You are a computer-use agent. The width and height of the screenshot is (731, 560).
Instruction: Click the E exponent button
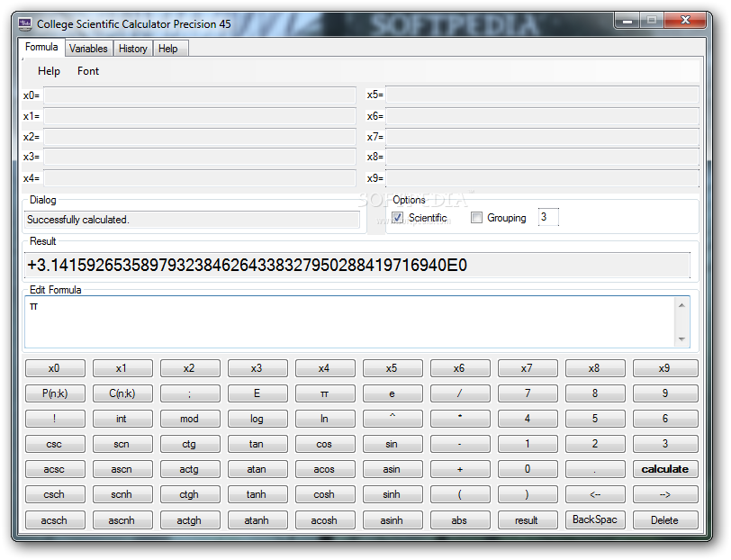pos(257,393)
